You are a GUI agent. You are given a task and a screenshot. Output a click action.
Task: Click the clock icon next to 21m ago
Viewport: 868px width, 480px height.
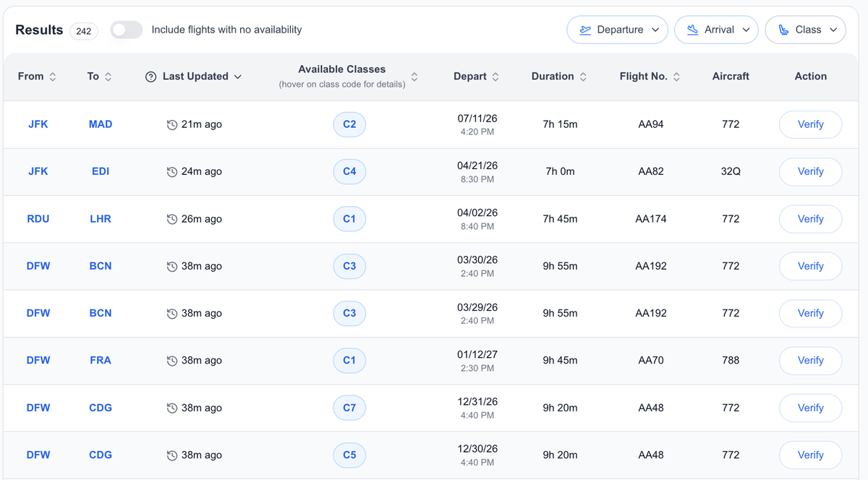click(x=171, y=124)
